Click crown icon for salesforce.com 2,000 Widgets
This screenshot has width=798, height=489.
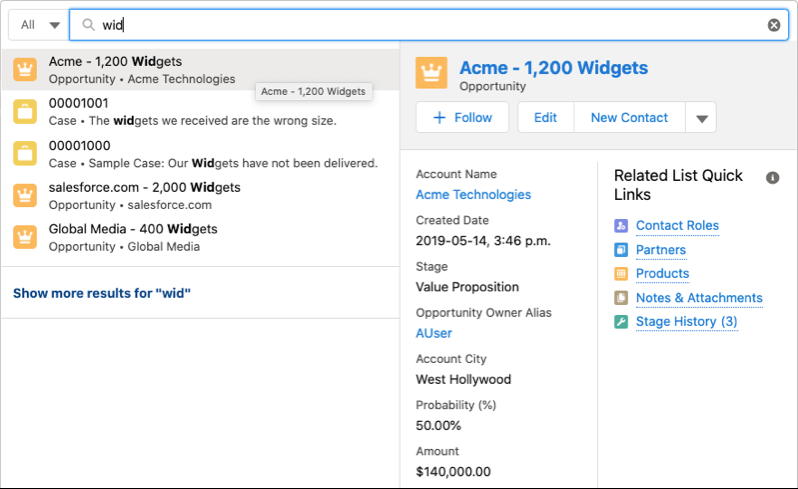pyautogui.click(x=25, y=195)
